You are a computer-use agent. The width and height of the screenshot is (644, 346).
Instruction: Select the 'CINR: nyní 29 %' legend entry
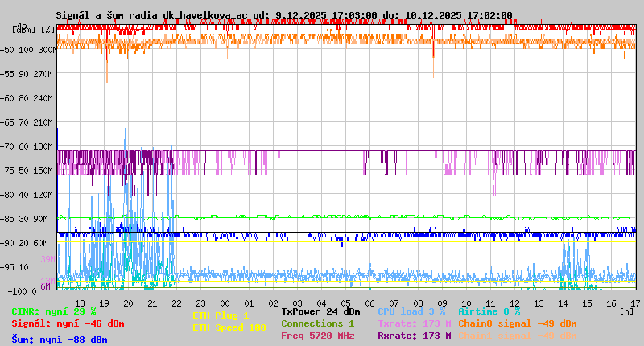pyautogui.click(x=54, y=311)
